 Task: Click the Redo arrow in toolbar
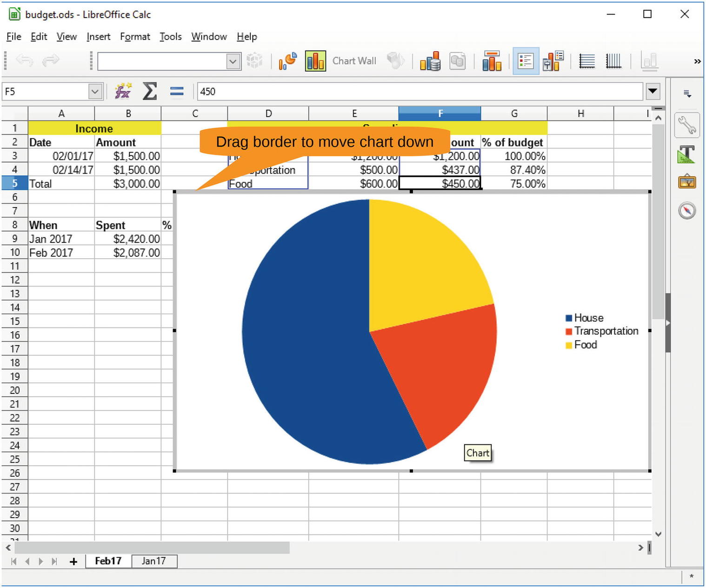coord(51,60)
